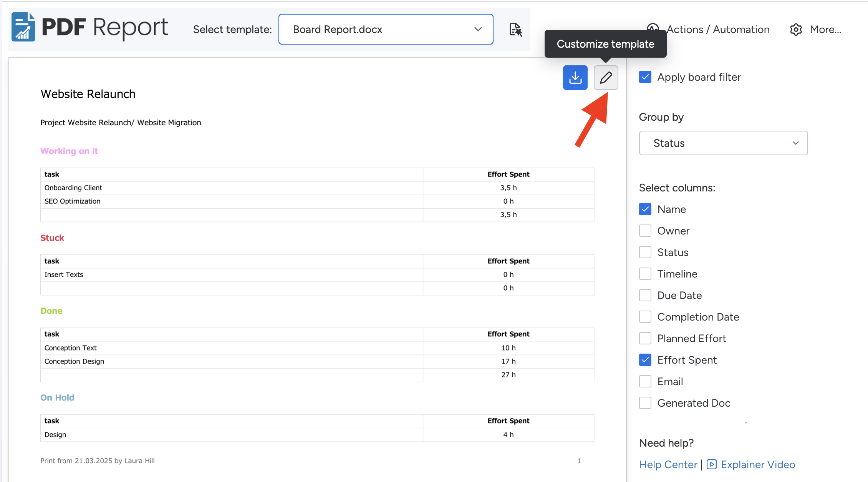Click the Explainer Video play icon
Viewport: 868px width, 482px height.
(711, 464)
